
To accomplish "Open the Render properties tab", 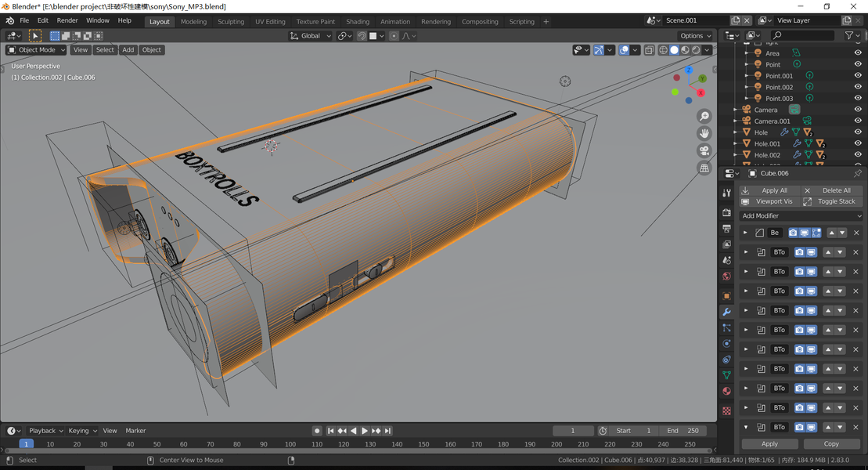I will coord(727,212).
